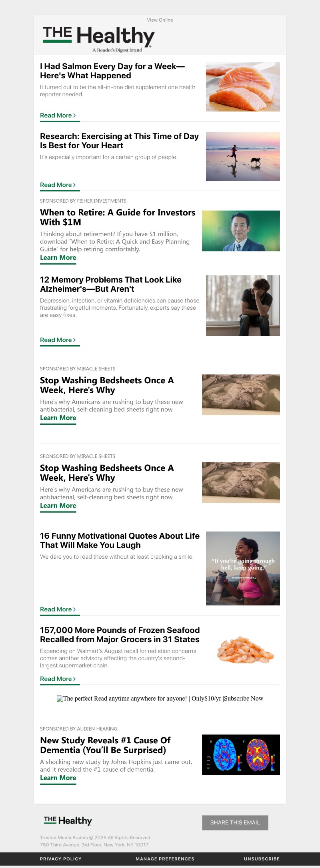Open the motivational quote woman image
320x868 pixels.
[x=243, y=568]
